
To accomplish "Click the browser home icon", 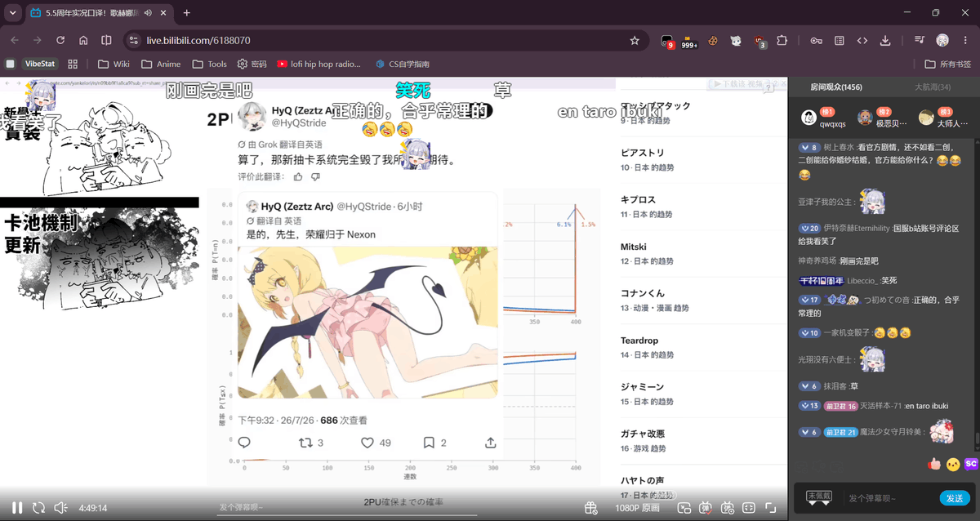I will point(83,40).
